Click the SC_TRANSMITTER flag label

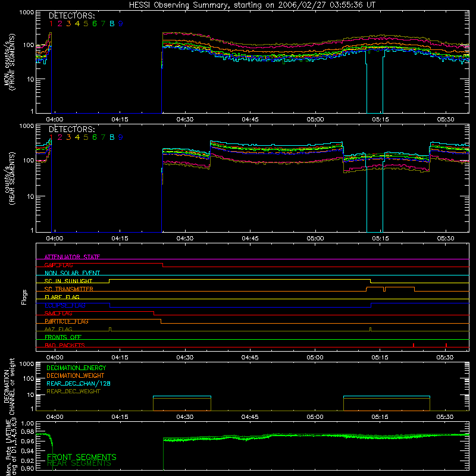[69, 289]
